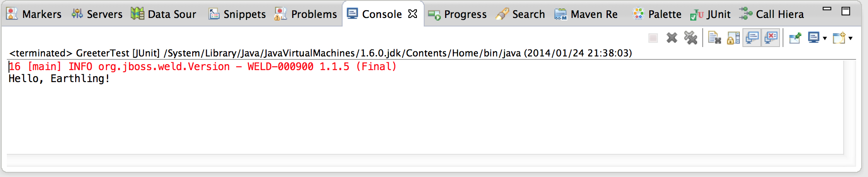Expand the Open Console dropdown arrow

tap(850, 38)
